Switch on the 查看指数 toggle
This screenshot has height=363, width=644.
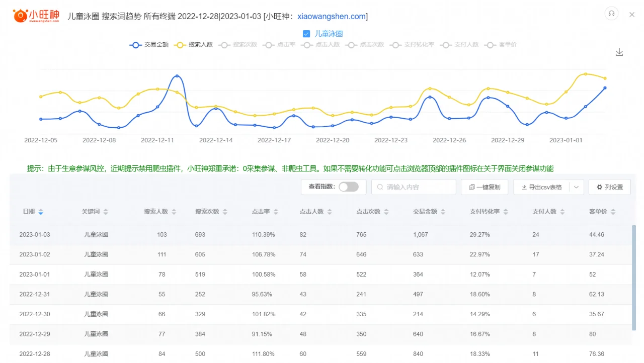pos(349,187)
